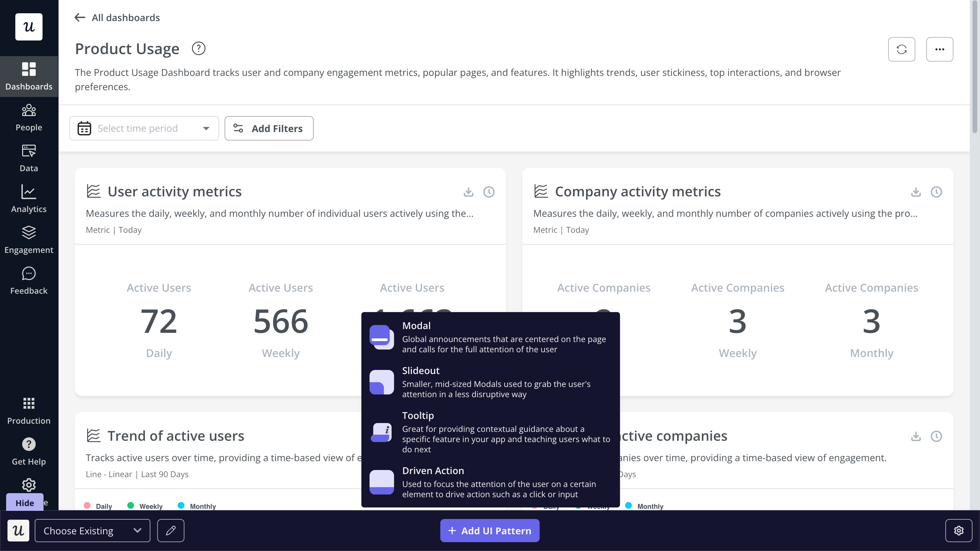
Task: Click the Add UI Pattern button
Action: pos(490,531)
